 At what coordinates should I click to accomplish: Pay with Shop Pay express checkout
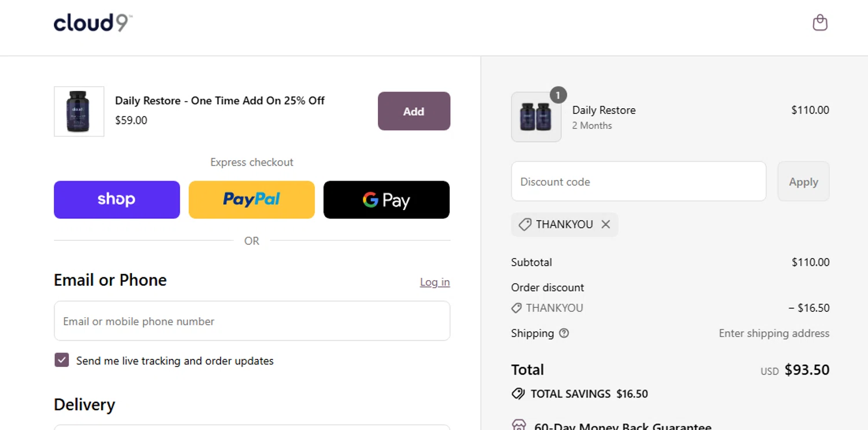click(117, 200)
